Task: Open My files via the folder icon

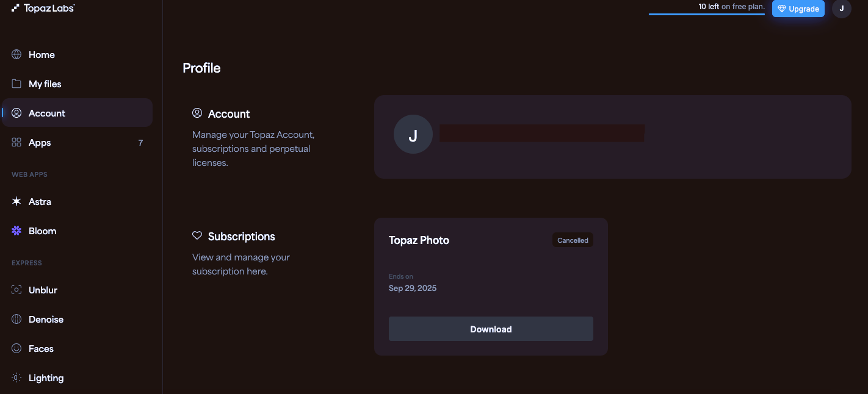Action: (16, 84)
